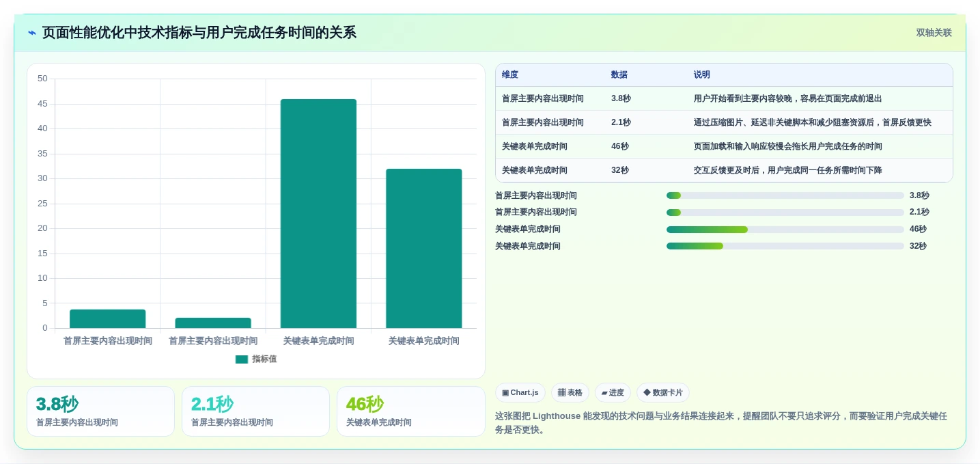The image size is (980, 464).
Task: Click the 2.1秒 progress bar
Action: pos(785,213)
